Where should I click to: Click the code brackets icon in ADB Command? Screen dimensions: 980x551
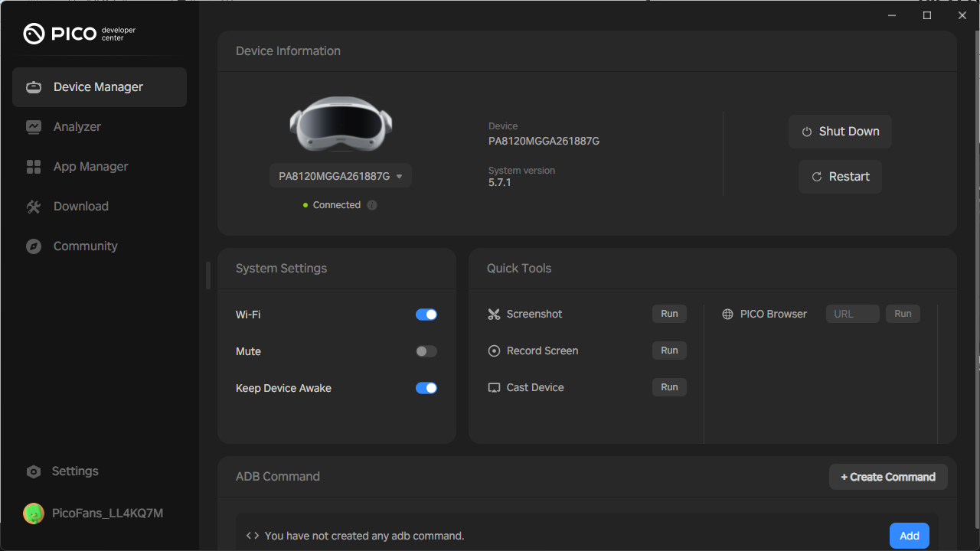click(x=253, y=536)
